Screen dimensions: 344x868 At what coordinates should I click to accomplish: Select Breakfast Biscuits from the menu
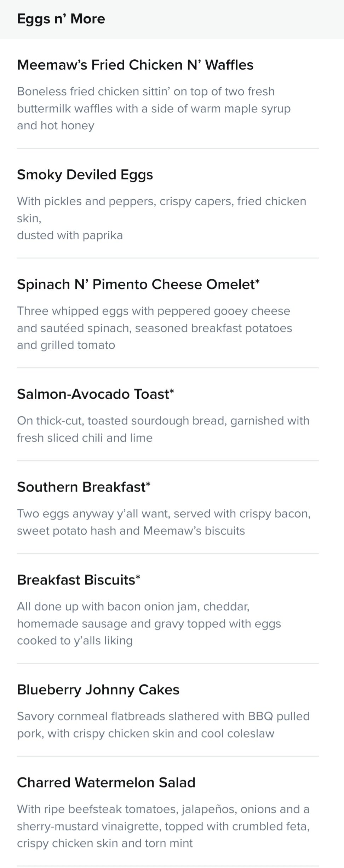click(79, 580)
